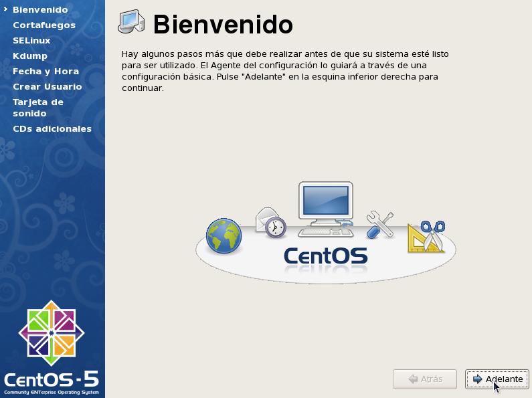Viewport: 532px width, 398px height.
Task: Click the computer icon beside Bienvenido title
Action: (x=131, y=21)
